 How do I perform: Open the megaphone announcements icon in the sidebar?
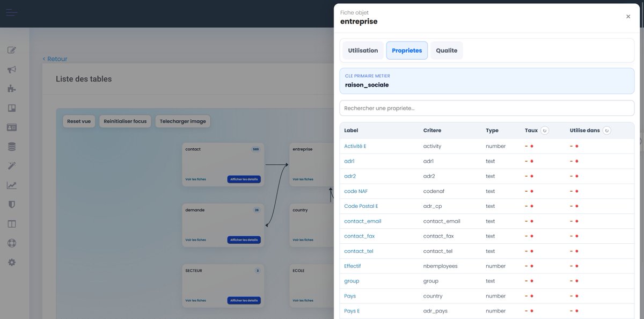click(x=12, y=69)
